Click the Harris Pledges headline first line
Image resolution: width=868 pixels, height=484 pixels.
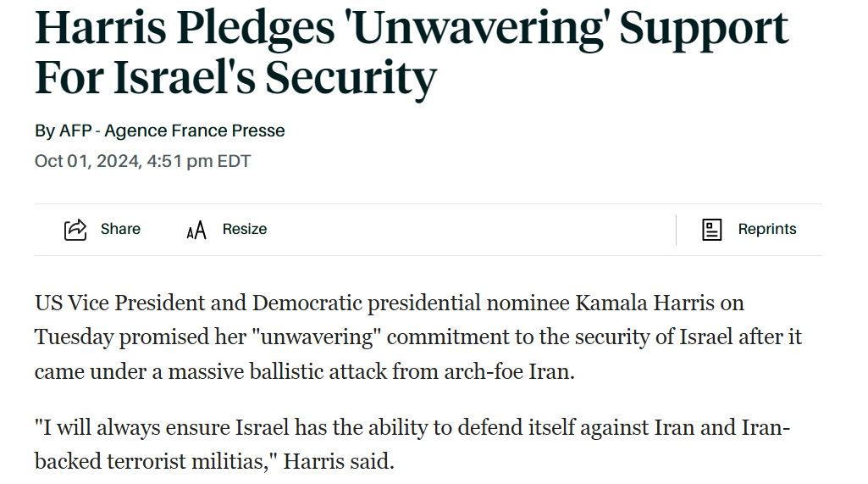click(412, 28)
